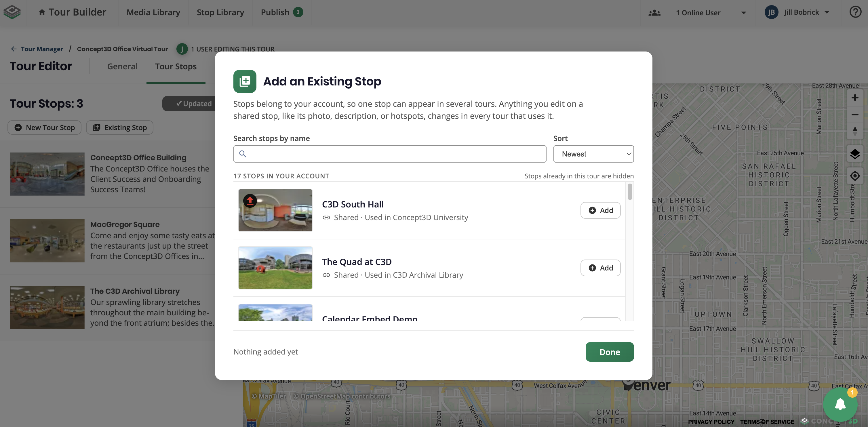Focus the Search stops by name field
This screenshot has height=427, width=868.
coord(389,154)
